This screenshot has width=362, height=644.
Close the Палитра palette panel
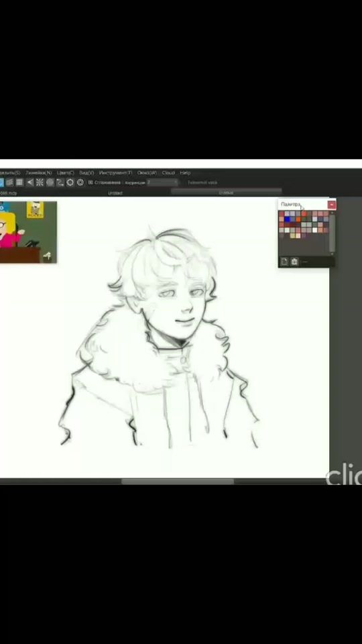coord(332,205)
